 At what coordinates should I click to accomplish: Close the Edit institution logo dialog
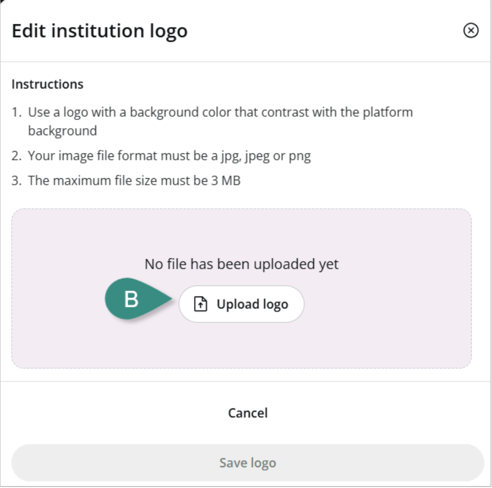(471, 31)
